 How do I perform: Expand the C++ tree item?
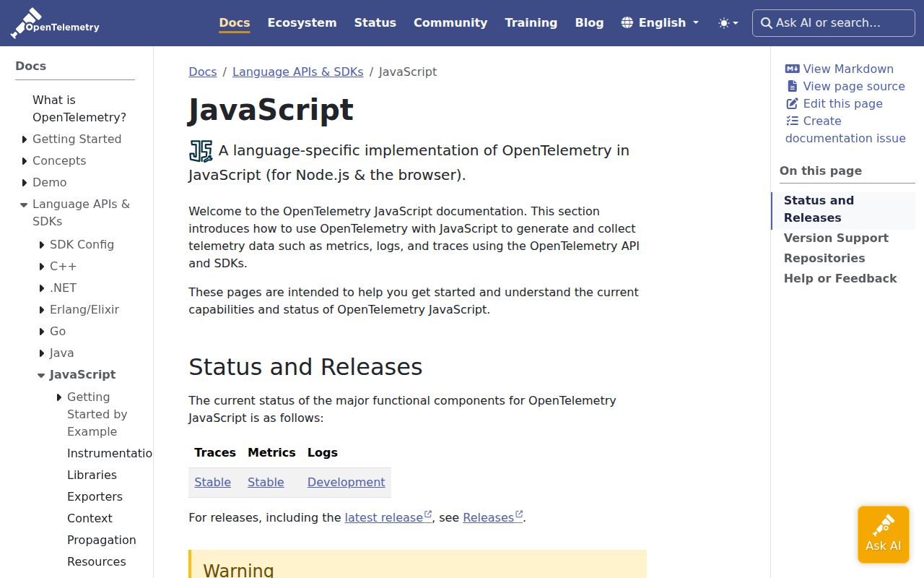click(42, 267)
